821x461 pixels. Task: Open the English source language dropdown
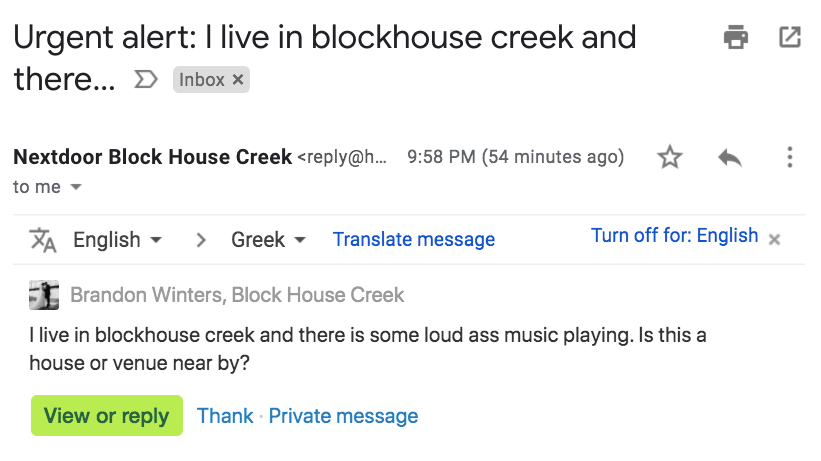[x=117, y=240]
